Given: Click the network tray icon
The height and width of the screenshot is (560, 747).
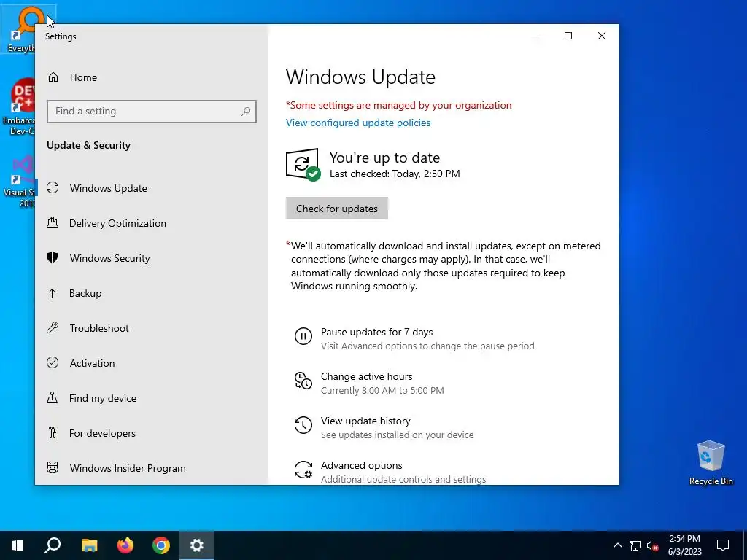Looking at the screenshot, I should tap(635, 545).
